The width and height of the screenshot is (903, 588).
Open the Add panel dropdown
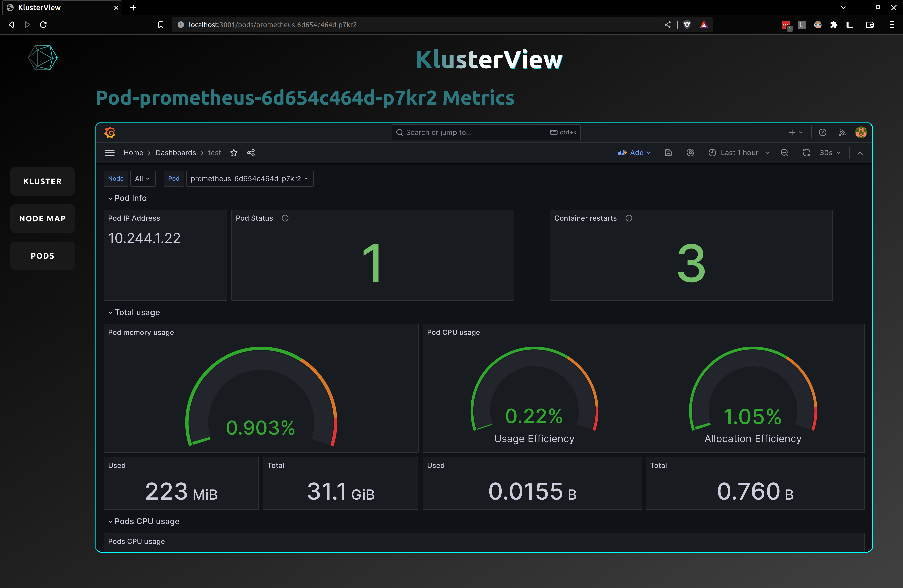point(634,153)
